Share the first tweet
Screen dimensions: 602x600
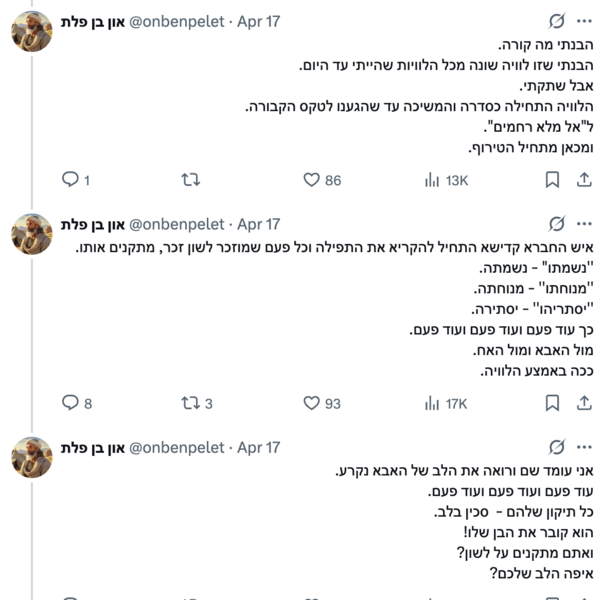pos(584,180)
